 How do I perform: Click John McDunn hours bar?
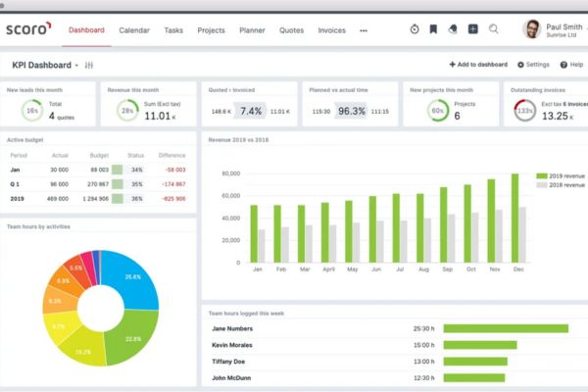pyautogui.click(x=474, y=377)
